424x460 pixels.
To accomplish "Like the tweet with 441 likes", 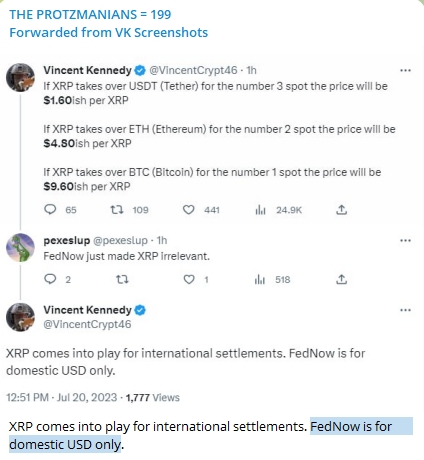I will pyautogui.click(x=189, y=210).
